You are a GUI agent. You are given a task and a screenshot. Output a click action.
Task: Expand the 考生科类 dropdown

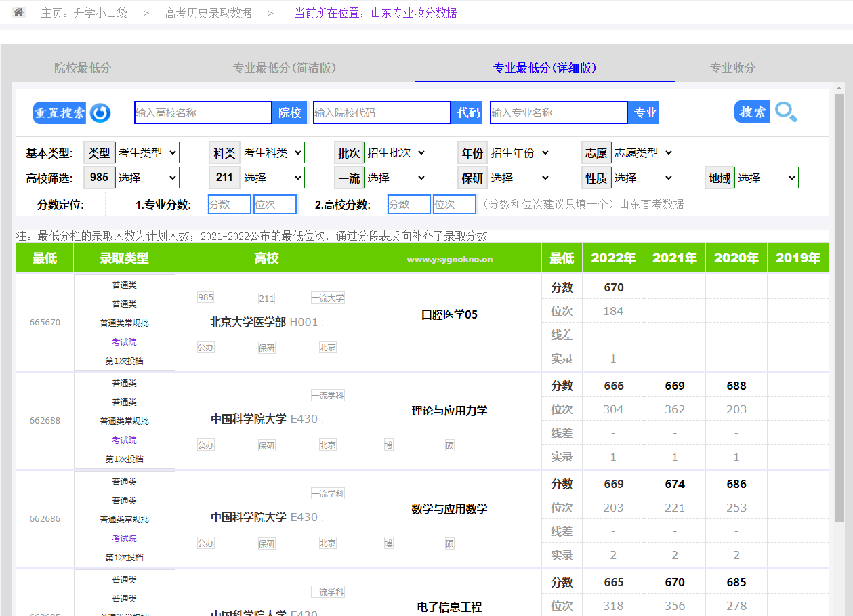272,153
